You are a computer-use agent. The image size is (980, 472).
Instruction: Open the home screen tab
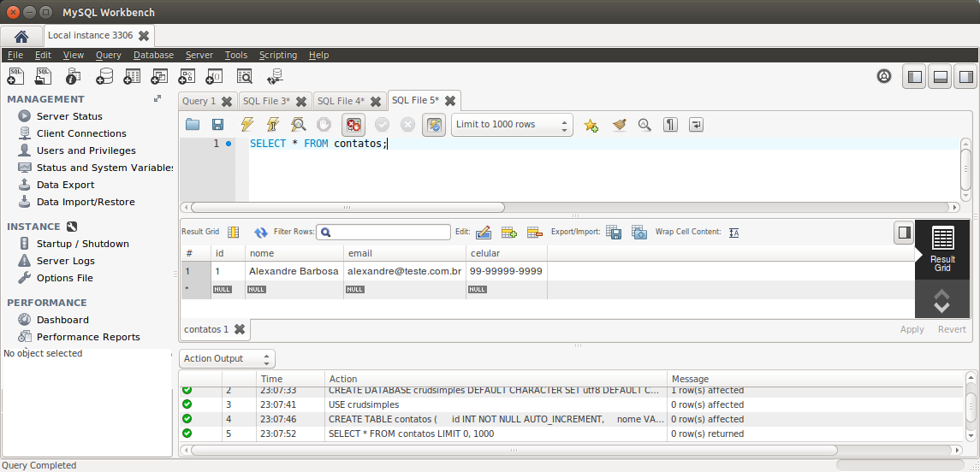point(21,36)
